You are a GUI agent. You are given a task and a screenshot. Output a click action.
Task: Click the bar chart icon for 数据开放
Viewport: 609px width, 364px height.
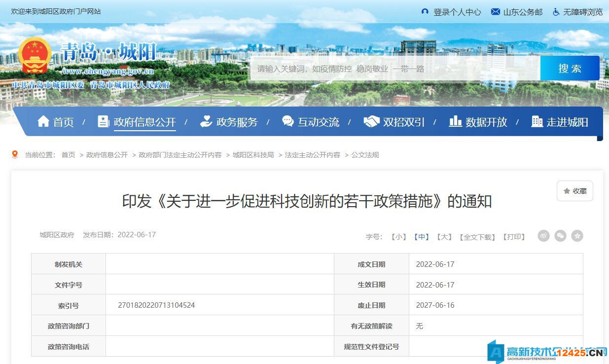(x=455, y=121)
